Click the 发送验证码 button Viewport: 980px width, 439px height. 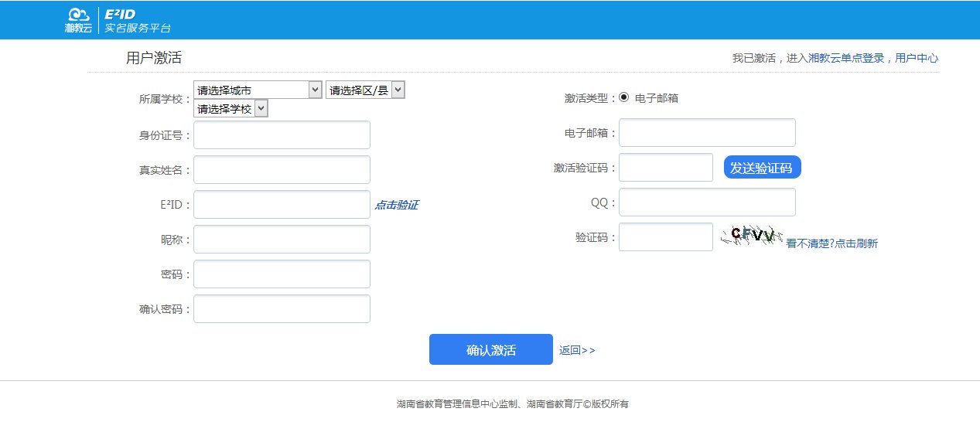(763, 167)
